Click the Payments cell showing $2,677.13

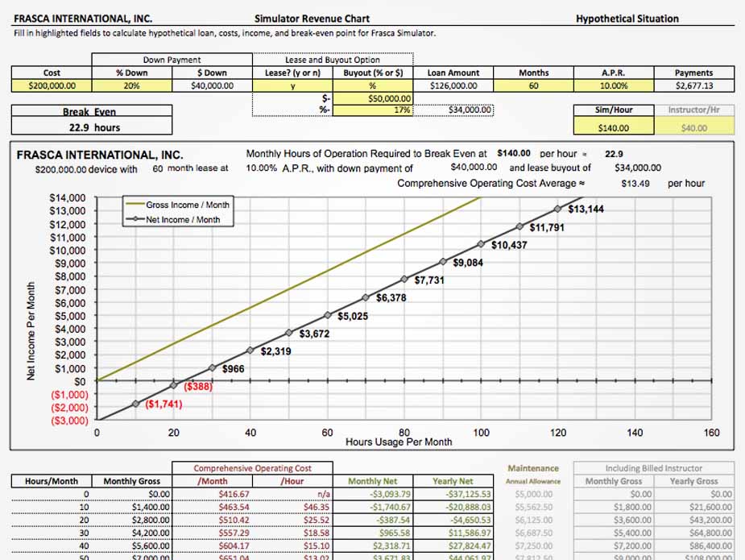pos(693,85)
